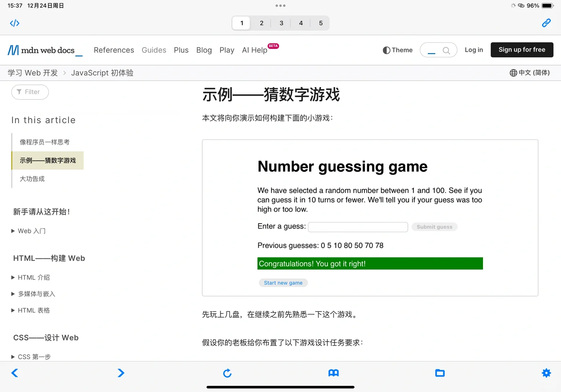Open the reading list book icon
561x392 pixels.
click(x=333, y=373)
